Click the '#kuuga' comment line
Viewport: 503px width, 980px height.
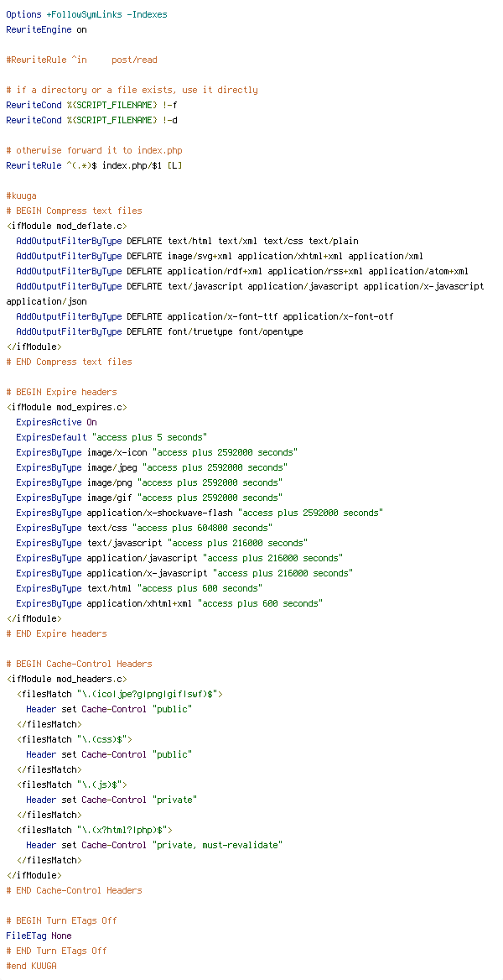point(21,195)
